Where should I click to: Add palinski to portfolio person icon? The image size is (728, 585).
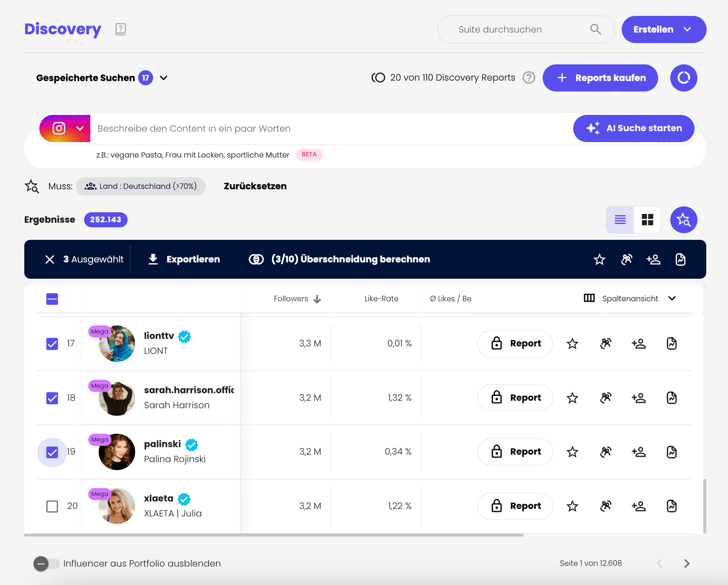tap(638, 452)
